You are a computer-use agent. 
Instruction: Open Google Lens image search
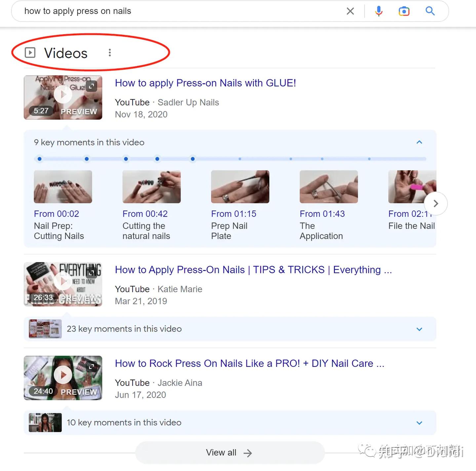[x=404, y=11]
